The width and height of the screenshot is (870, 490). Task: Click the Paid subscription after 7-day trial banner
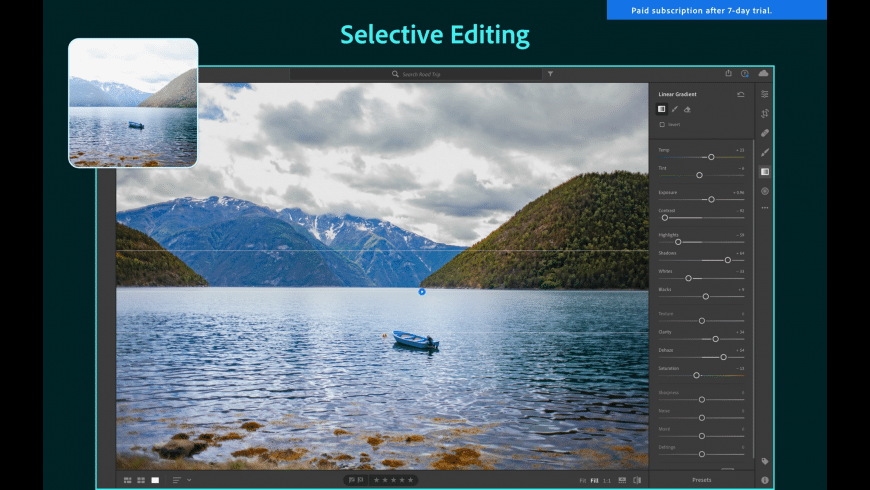click(x=716, y=10)
